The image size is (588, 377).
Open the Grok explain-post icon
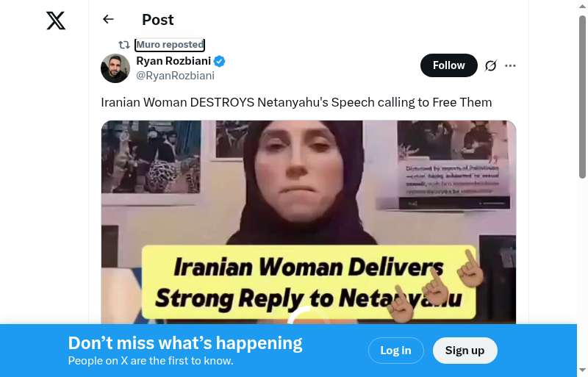490,65
